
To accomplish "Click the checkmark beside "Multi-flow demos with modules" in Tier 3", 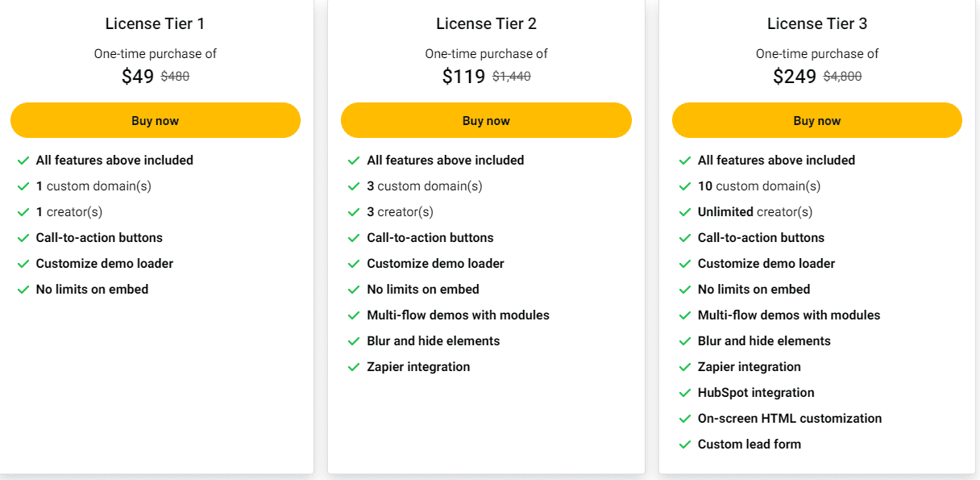I will coord(685,315).
